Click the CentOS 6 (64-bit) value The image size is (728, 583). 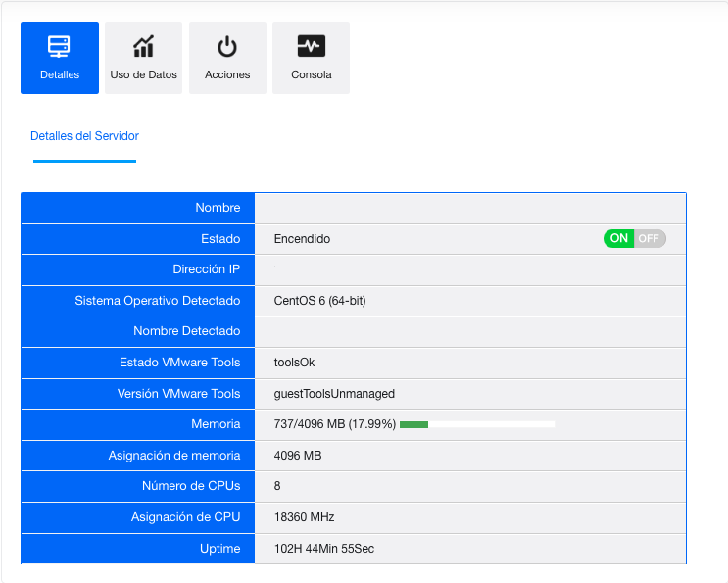pyautogui.click(x=319, y=301)
